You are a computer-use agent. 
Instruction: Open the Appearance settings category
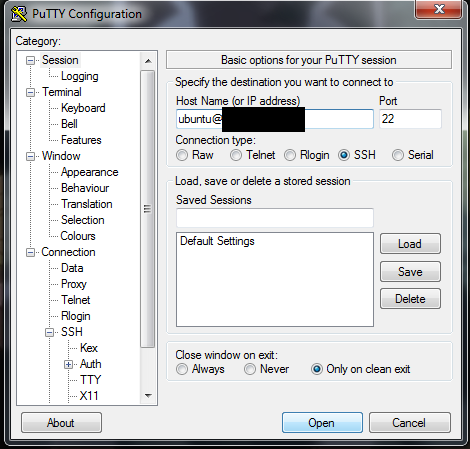(x=89, y=172)
